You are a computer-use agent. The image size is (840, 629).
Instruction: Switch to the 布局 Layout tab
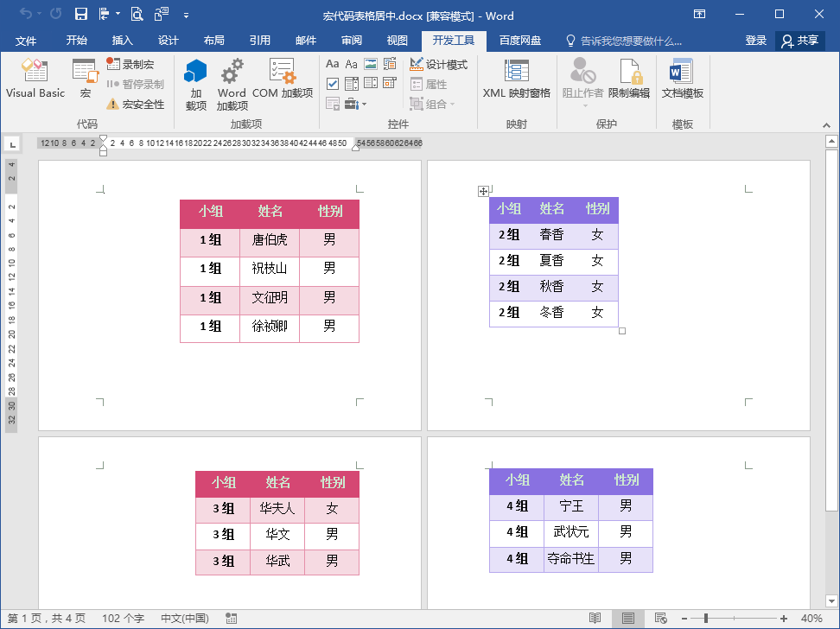[214, 41]
